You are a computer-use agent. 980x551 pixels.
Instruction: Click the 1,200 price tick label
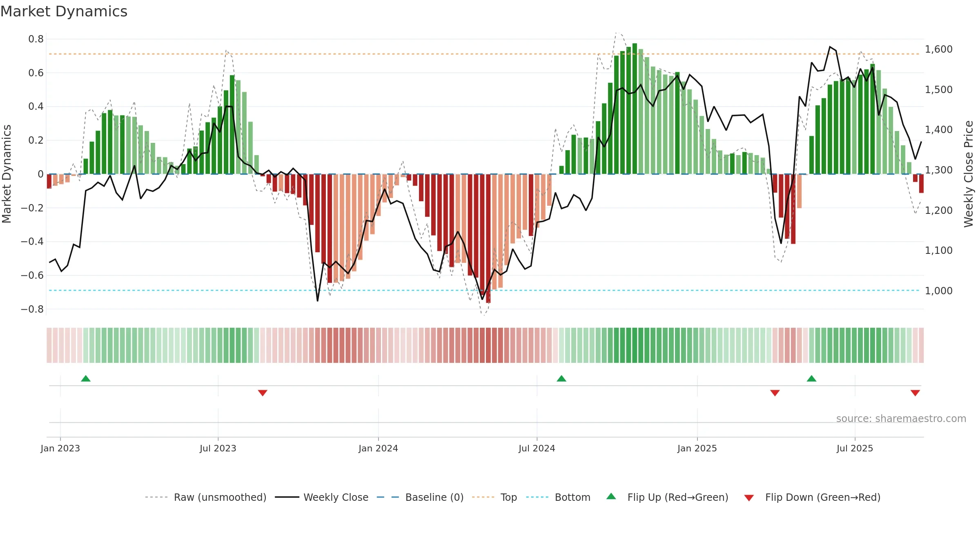939,210
